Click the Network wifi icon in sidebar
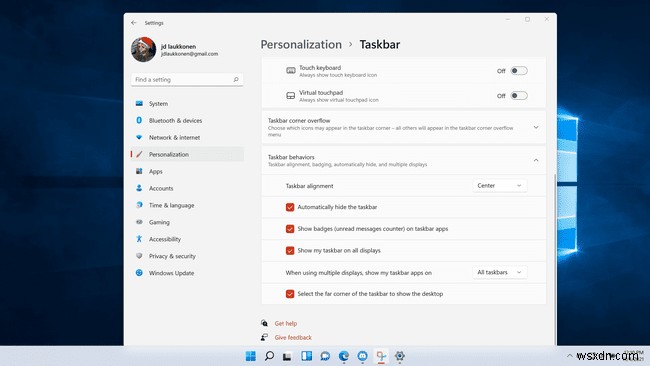 [x=139, y=137]
